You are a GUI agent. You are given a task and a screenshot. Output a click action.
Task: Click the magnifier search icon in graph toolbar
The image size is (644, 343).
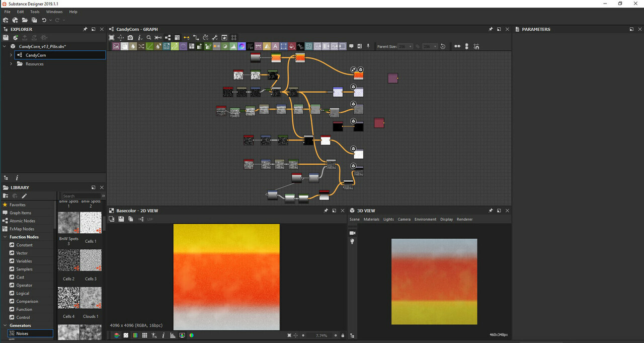point(149,38)
